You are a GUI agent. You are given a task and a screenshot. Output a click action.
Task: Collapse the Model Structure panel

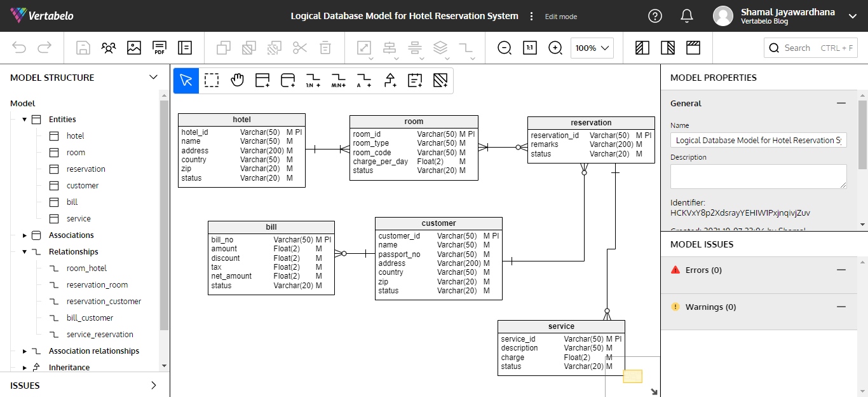click(x=153, y=78)
